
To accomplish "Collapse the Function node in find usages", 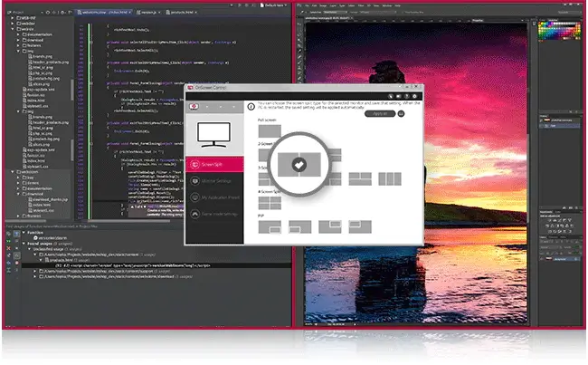I will (24, 233).
